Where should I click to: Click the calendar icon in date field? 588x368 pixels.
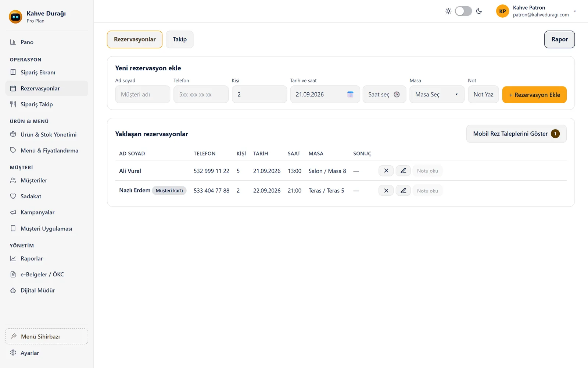pyautogui.click(x=350, y=95)
